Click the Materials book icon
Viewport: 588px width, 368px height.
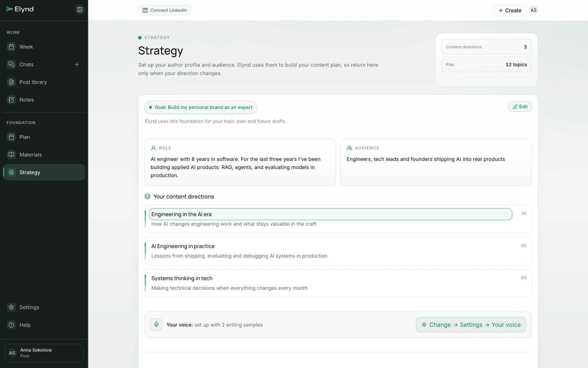[11, 155]
